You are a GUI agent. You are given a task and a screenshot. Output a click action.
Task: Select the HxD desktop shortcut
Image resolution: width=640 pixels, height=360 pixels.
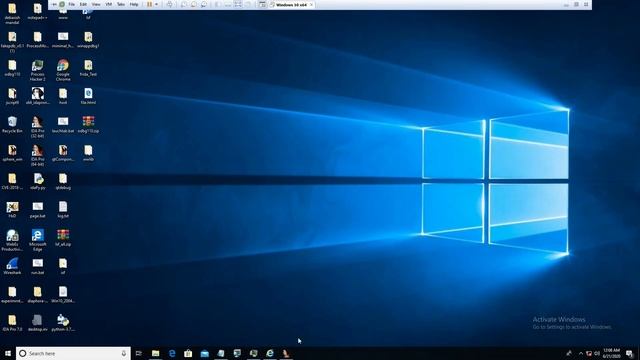(x=12, y=209)
